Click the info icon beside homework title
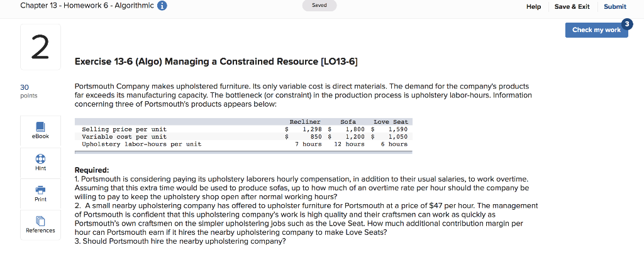 pyautogui.click(x=162, y=6)
